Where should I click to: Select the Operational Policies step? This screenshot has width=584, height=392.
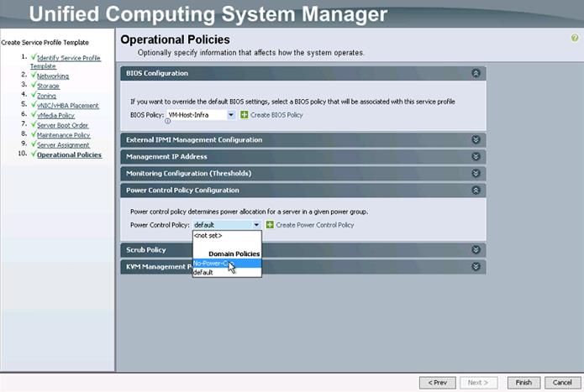click(x=69, y=154)
